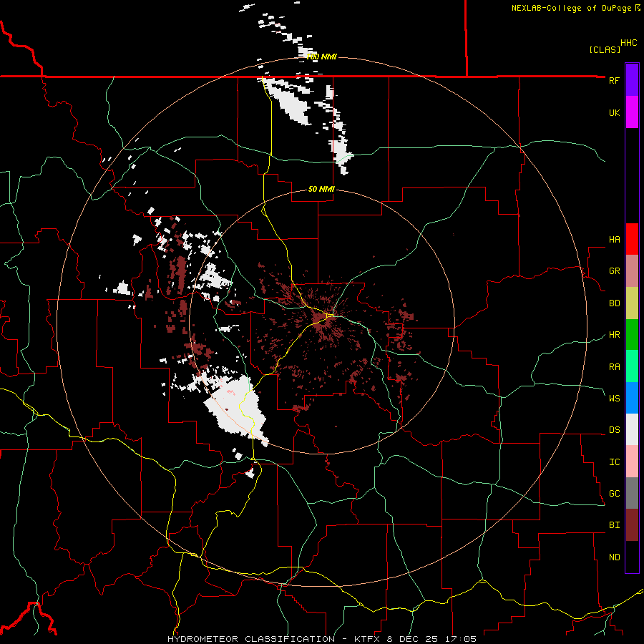644x644 pixels.
Task: Click the HR green legend swatch
Action: (632, 335)
